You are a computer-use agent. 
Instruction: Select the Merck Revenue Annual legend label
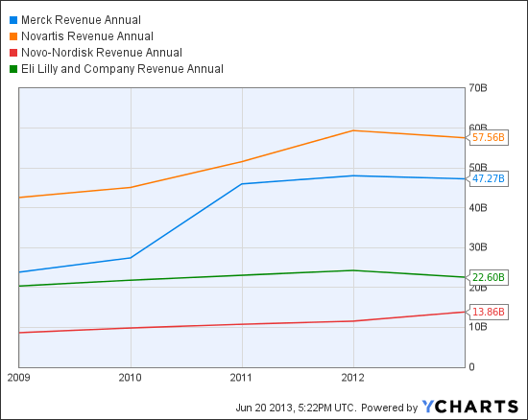pyautogui.click(x=81, y=20)
